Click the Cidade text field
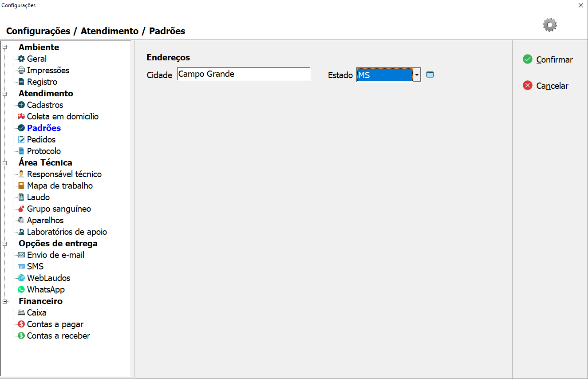 click(x=243, y=74)
